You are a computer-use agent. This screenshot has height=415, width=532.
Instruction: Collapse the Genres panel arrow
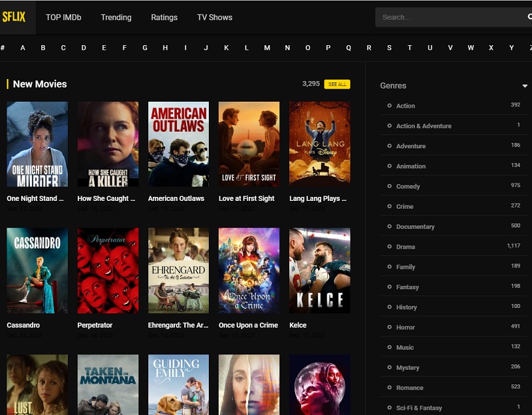pos(525,86)
